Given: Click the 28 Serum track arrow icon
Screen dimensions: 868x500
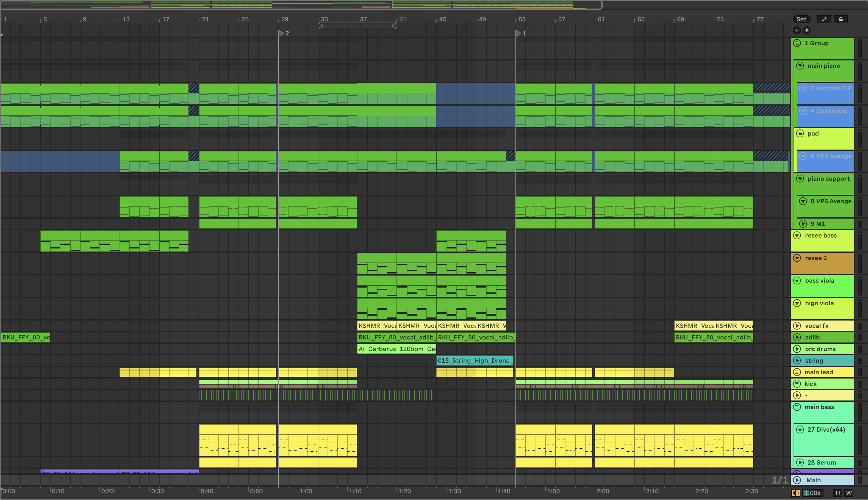Looking at the screenshot, I should 800,462.
